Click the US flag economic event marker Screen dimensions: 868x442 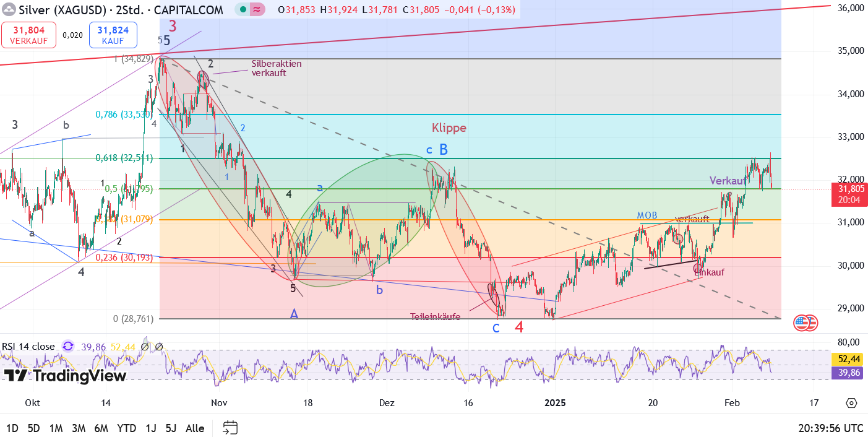pos(801,322)
